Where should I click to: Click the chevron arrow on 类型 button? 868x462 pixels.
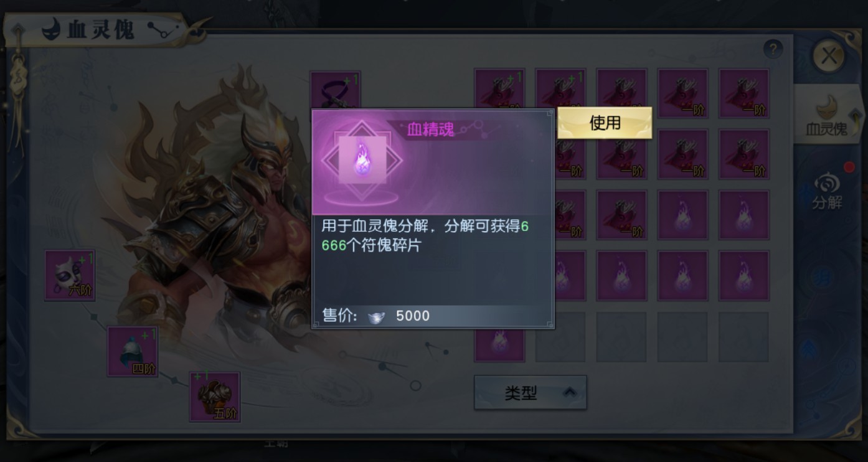tap(569, 393)
